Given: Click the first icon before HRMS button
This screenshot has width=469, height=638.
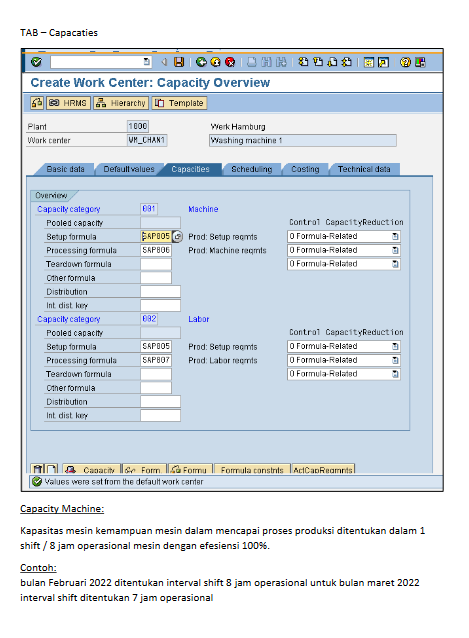Looking at the screenshot, I should click(37, 103).
